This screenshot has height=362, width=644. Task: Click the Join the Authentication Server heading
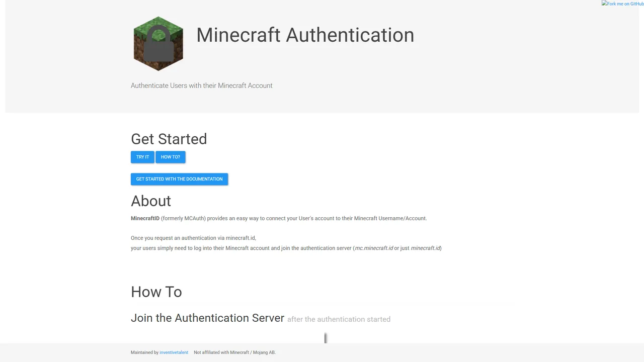pos(207,318)
